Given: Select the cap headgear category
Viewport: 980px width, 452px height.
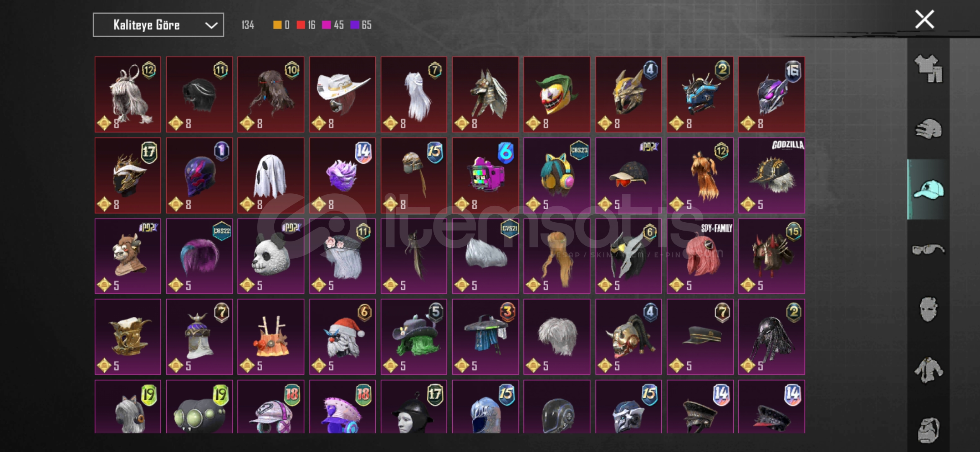Looking at the screenshot, I should (928, 190).
